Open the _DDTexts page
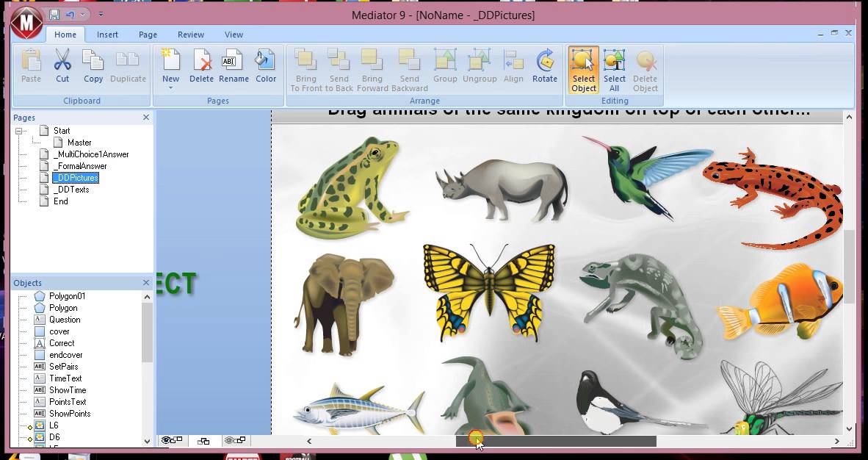The height and width of the screenshot is (460, 868). click(x=70, y=190)
